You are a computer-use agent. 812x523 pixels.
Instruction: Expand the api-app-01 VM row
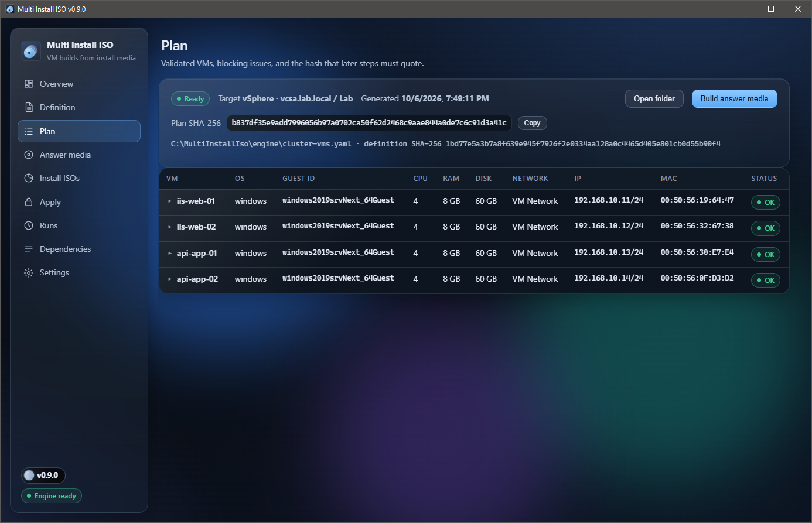pyautogui.click(x=170, y=253)
